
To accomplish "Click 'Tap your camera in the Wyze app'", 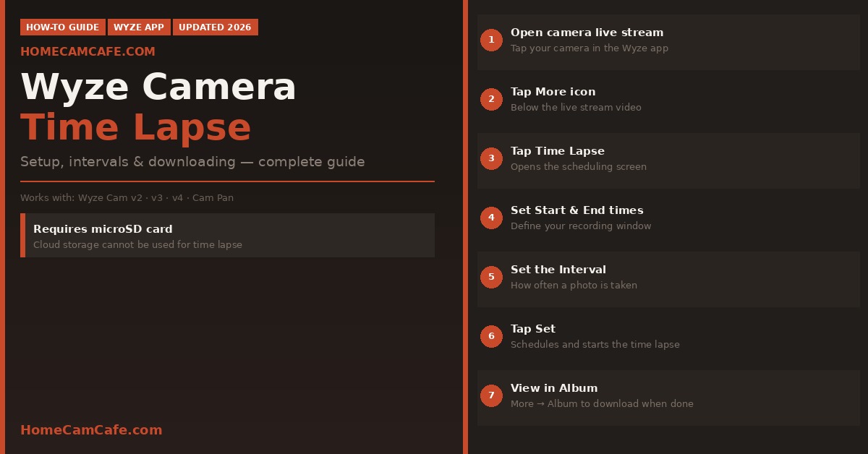I will (590, 48).
